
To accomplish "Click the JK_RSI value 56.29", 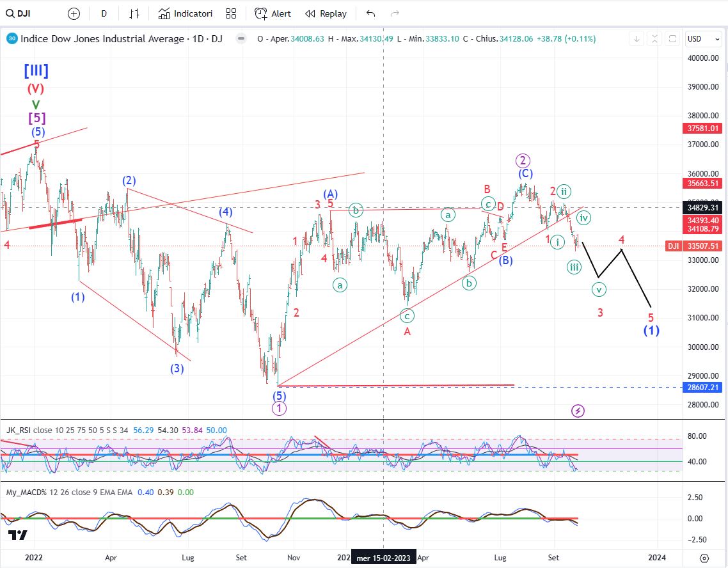I will tap(143, 430).
